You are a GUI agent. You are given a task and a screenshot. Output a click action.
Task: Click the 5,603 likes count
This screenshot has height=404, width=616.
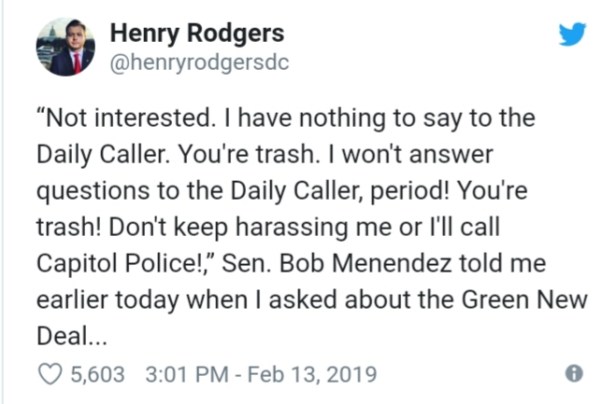[x=98, y=374]
